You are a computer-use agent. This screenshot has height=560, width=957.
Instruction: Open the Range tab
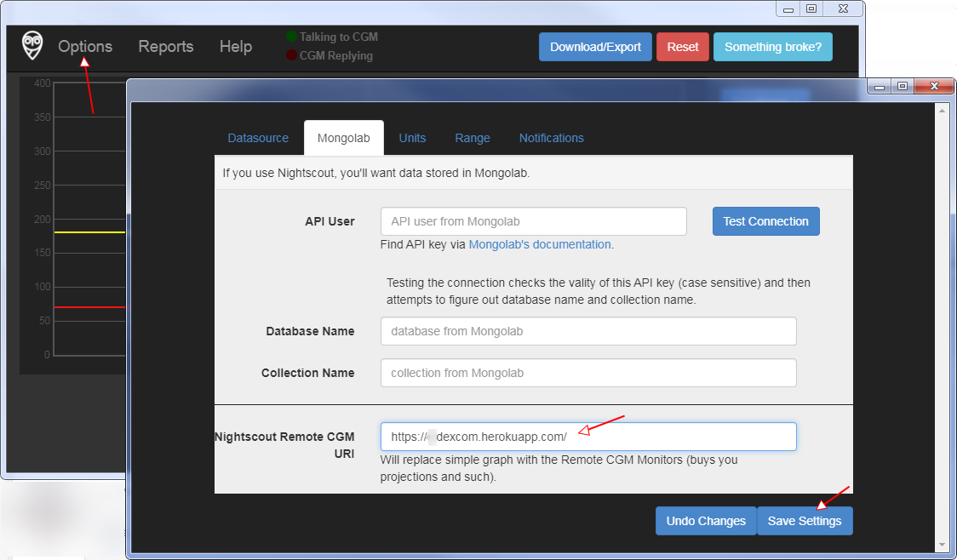(473, 138)
